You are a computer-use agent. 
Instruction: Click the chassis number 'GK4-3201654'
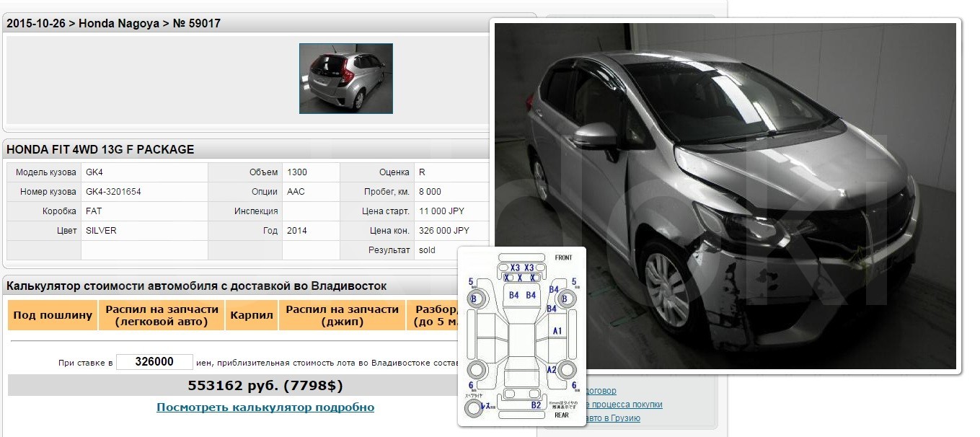(x=114, y=192)
